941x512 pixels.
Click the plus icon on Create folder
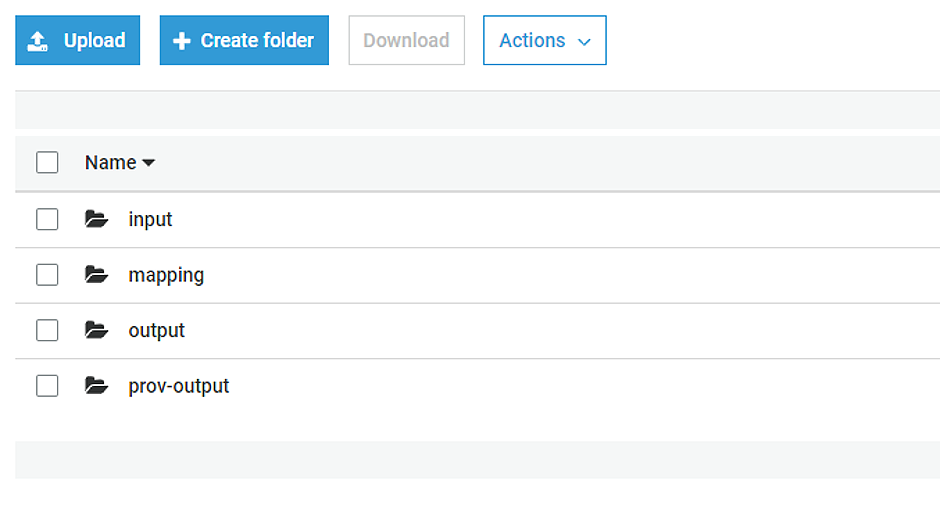coord(181,41)
